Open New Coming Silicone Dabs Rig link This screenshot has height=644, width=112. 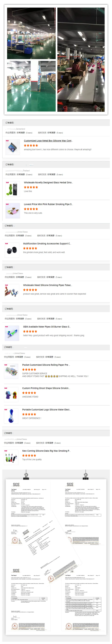pos(46,451)
